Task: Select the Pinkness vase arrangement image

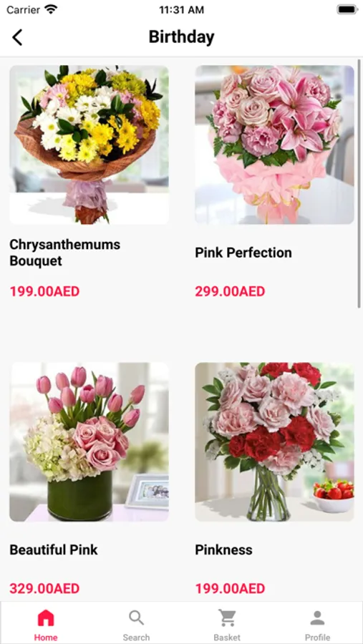Action: [275, 442]
